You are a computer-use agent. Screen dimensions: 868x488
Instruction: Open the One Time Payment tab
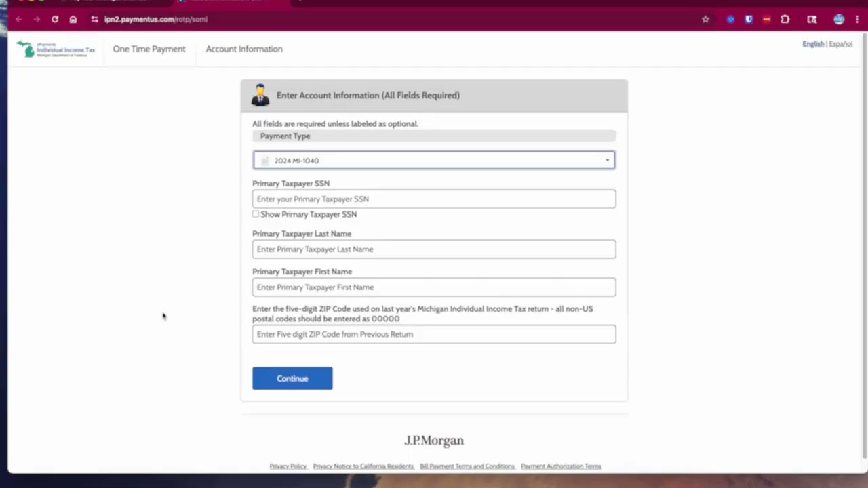coord(149,49)
